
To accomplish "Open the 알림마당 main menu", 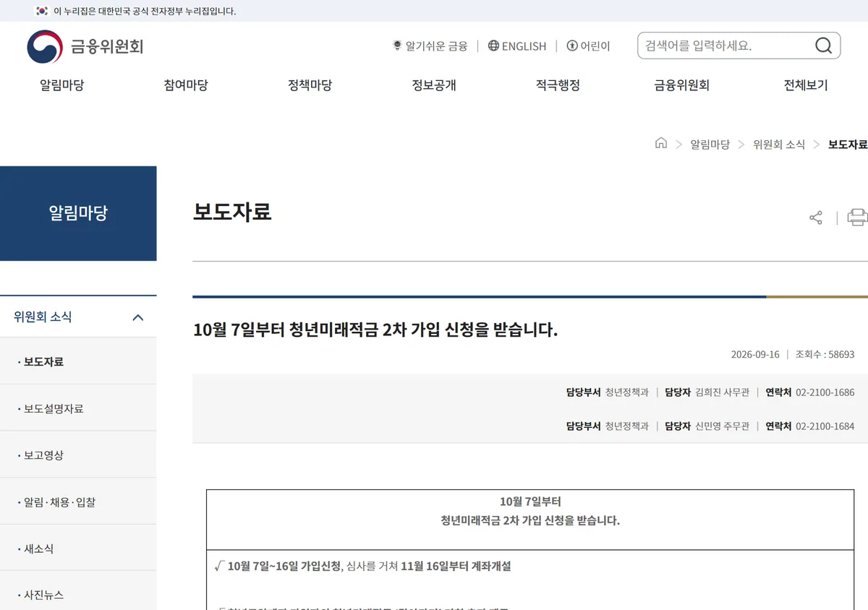I will click(x=62, y=85).
